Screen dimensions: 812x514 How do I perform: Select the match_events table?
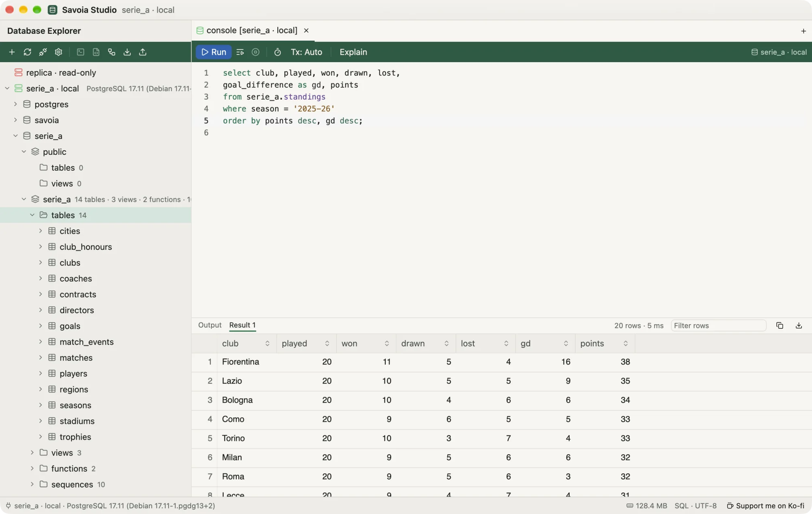coord(95,342)
